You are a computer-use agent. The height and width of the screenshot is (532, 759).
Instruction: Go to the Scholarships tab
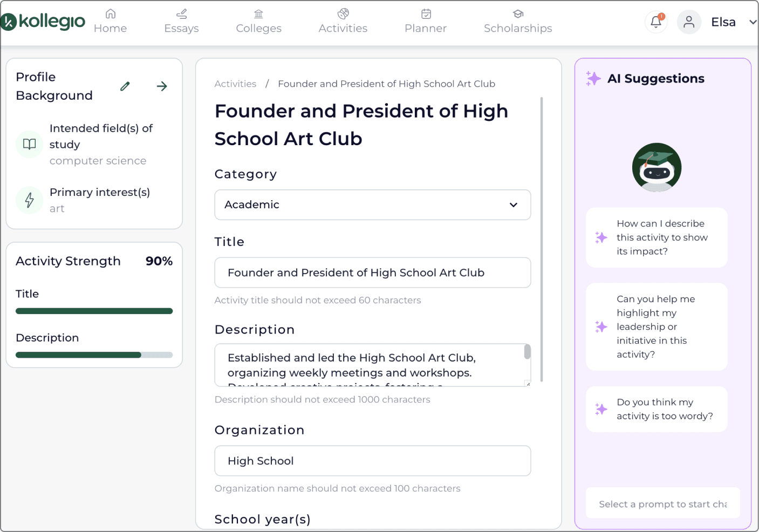[518, 22]
